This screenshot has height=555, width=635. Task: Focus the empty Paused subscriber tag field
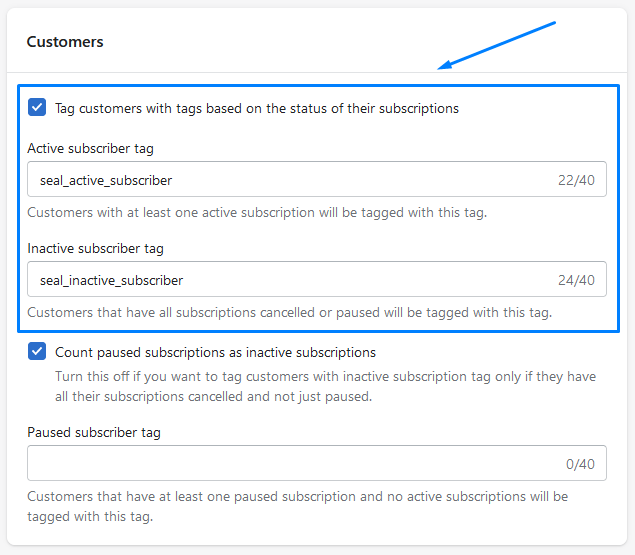click(317, 463)
